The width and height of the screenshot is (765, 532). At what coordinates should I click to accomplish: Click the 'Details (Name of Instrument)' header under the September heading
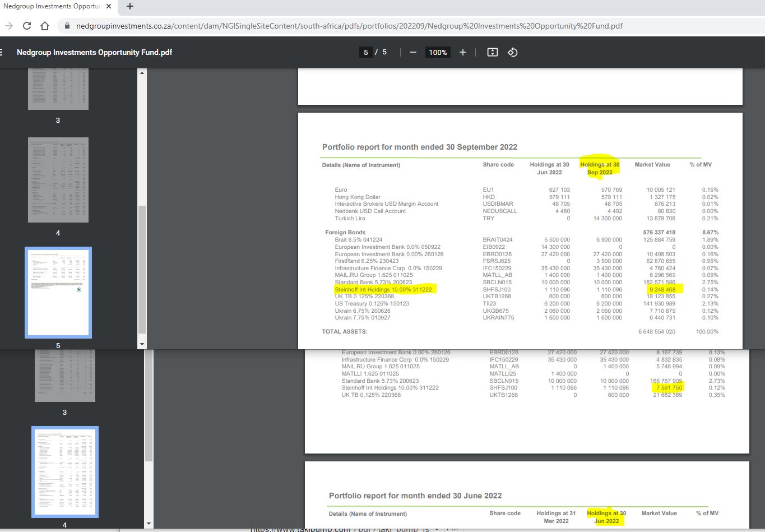[361, 165]
